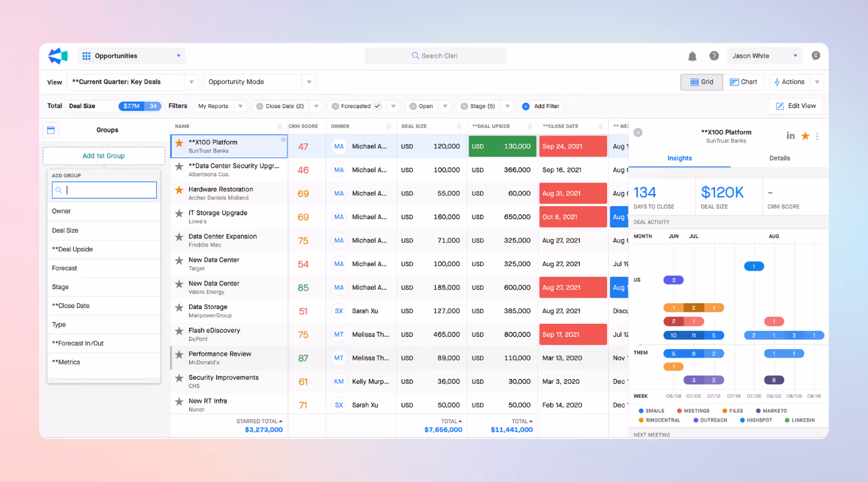Toggle star on **X100 Platform row

coord(179,143)
